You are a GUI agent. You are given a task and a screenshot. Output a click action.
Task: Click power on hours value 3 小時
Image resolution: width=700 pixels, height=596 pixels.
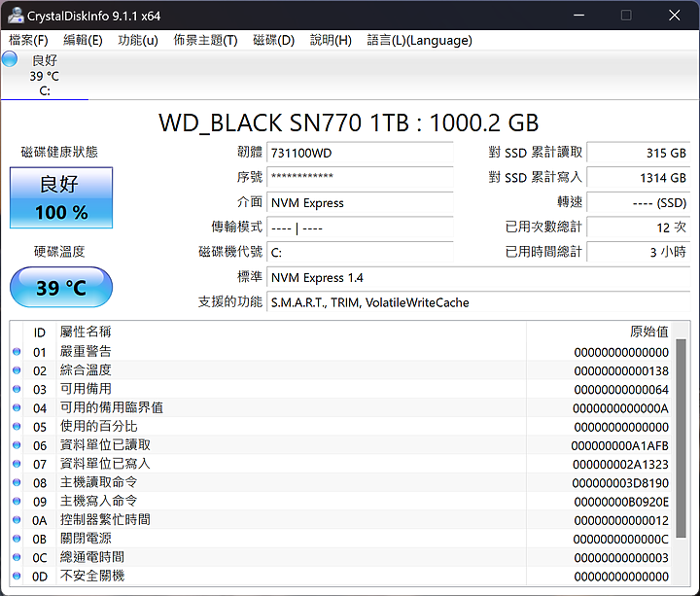pos(639,253)
